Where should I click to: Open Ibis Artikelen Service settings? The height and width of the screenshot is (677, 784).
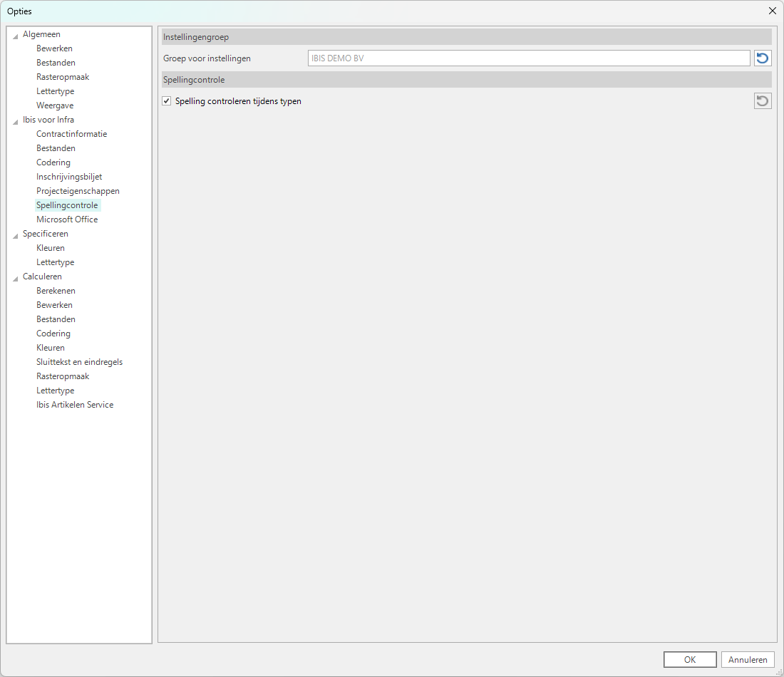[75, 405]
